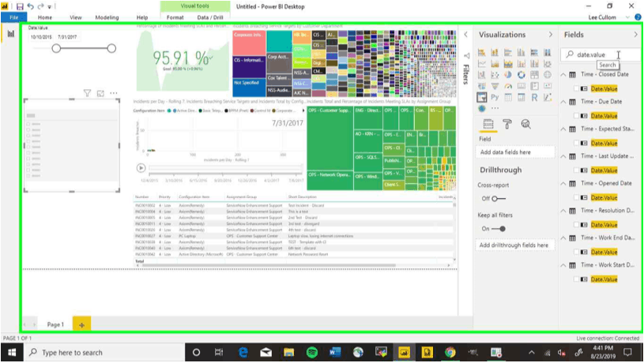Switch to the Format ribbon tab
Image resolution: width=644 pixels, height=363 pixels.
pyautogui.click(x=175, y=17)
